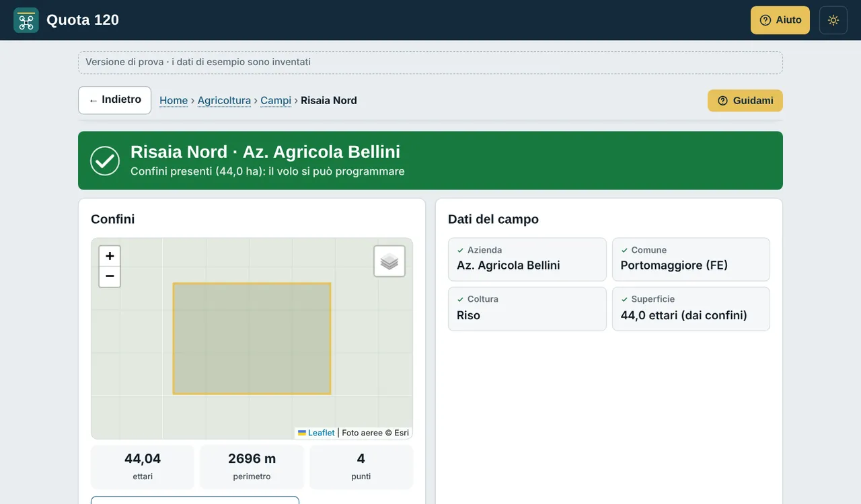Toggle the light/dark theme sun icon
The image size is (861, 504).
pos(833,20)
